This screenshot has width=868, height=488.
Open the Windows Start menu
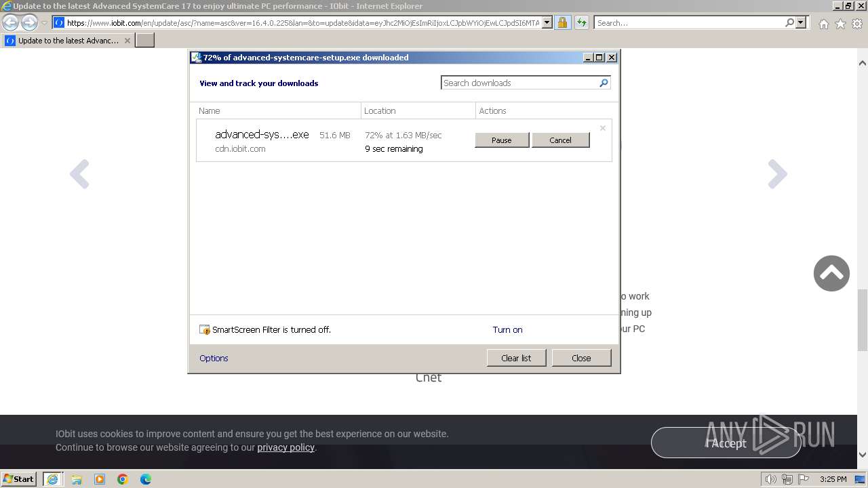click(x=19, y=479)
